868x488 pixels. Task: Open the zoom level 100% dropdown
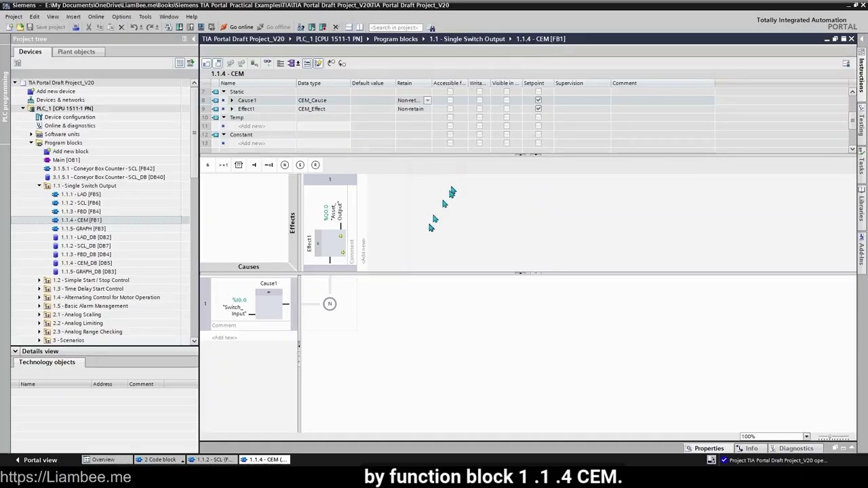[x=806, y=436]
